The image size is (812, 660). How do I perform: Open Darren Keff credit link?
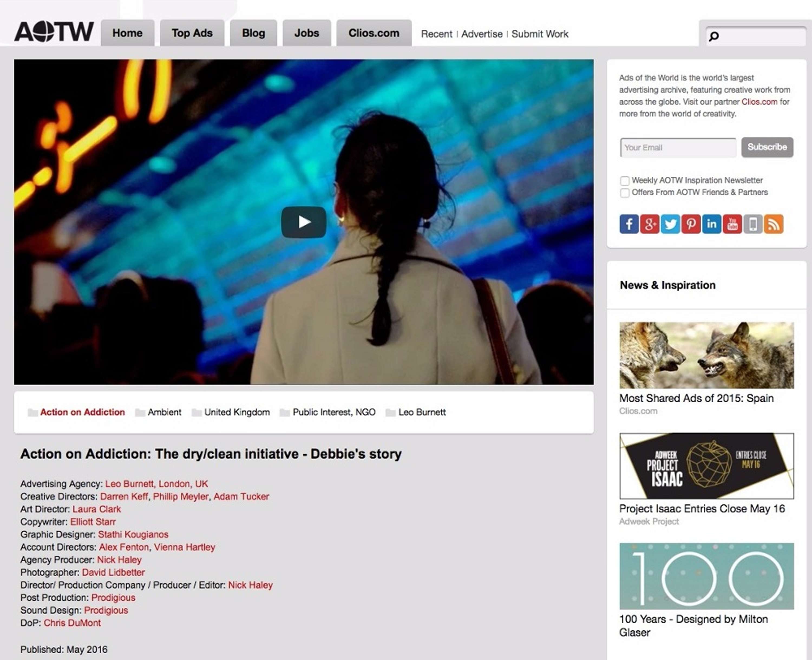(x=124, y=497)
